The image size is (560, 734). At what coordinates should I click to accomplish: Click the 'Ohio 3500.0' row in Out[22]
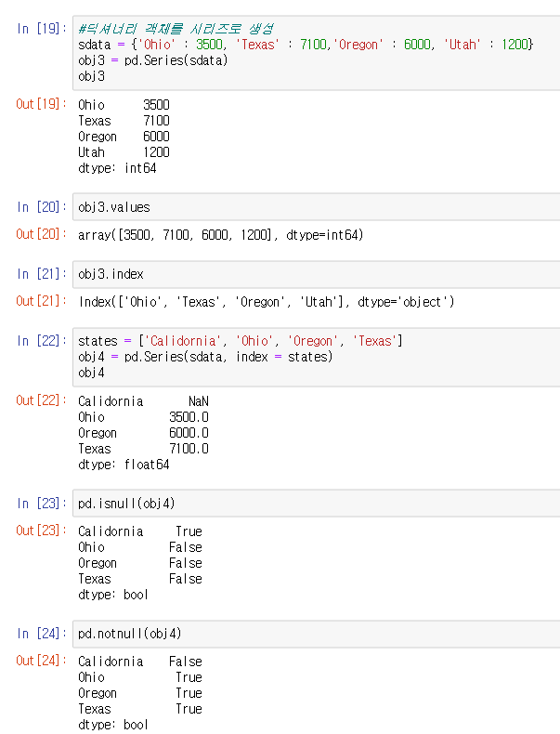pyautogui.click(x=143, y=417)
